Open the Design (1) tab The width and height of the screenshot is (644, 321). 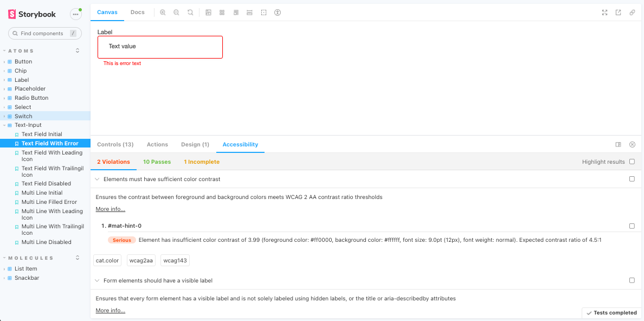point(195,145)
